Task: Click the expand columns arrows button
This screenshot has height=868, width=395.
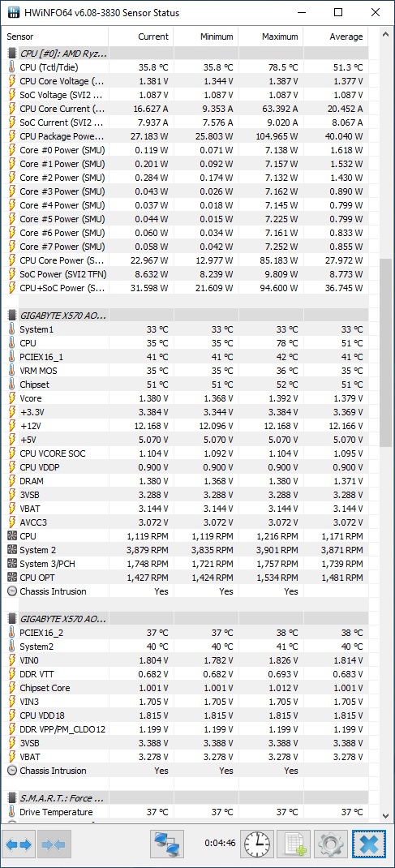Action: 20,844
